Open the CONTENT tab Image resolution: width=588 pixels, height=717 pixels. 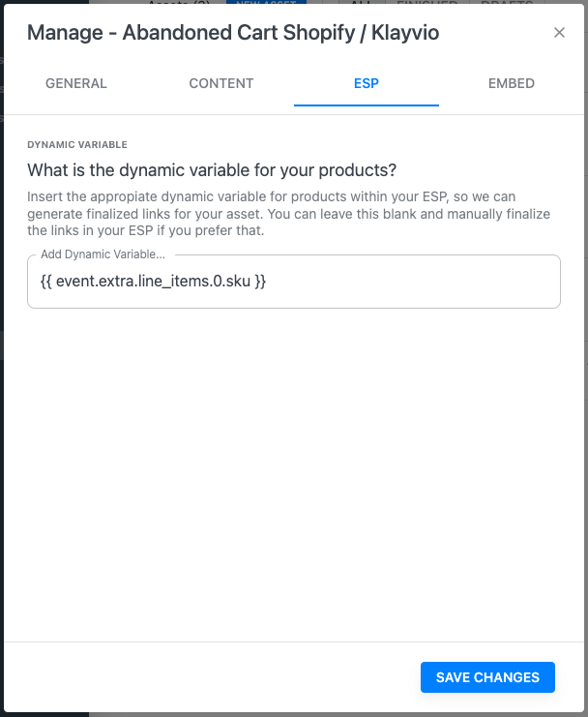pos(221,83)
